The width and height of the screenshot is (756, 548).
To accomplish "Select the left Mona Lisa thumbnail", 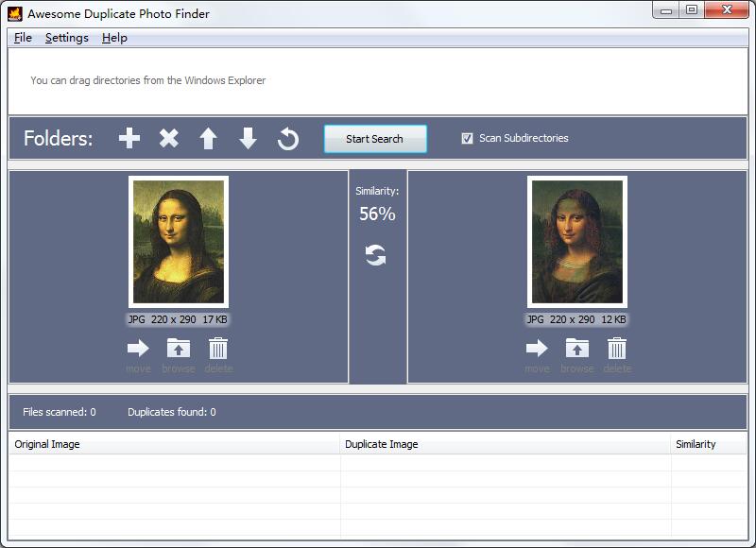I will click(179, 242).
